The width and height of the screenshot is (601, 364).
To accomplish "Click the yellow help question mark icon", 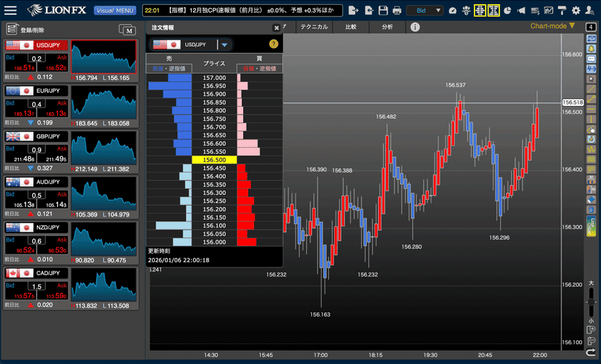I will coord(274,44).
